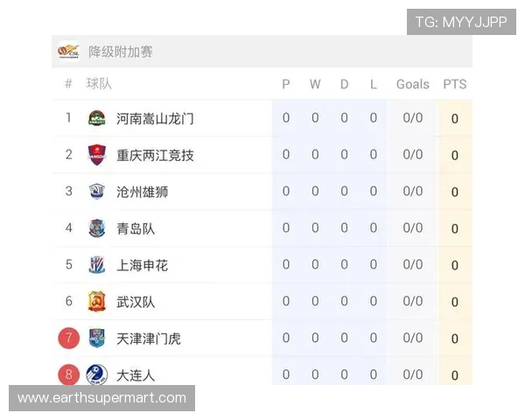525x420 pixels.
Task: Click the 上海申花 team crest
Action: point(96,264)
